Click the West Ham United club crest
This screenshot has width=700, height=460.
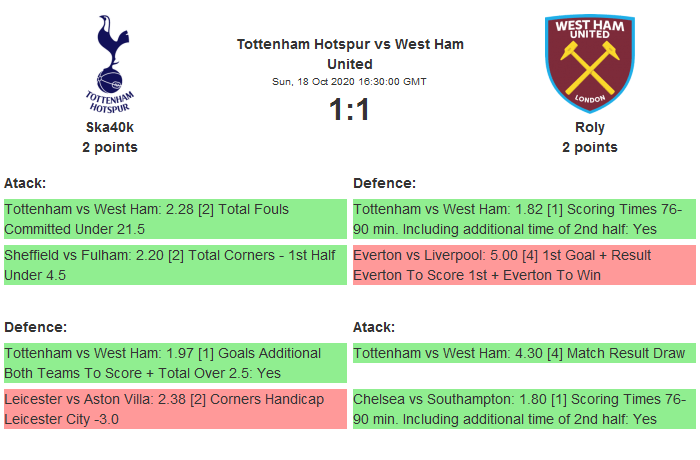pos(589,62)
